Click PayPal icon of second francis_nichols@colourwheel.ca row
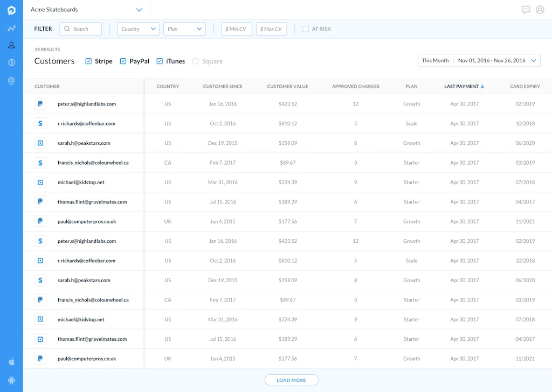Viewport: 552px width, 392px height. click(x=40, y=300)
